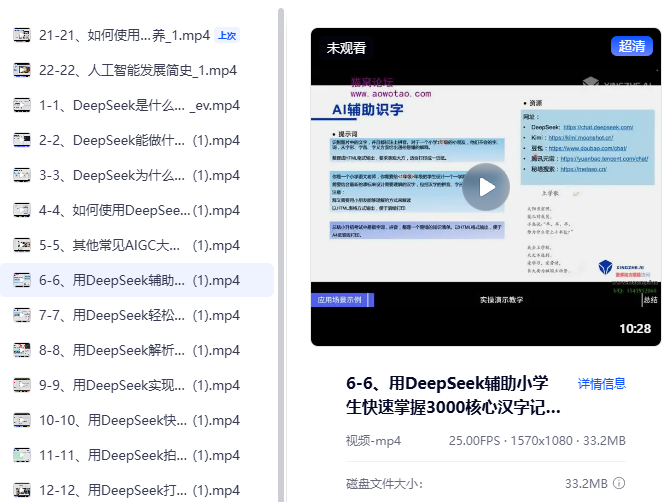This screenshot has height=502, width=671.
Task: Click the info icon beside 33.2MB disk size
Action: 619,484
